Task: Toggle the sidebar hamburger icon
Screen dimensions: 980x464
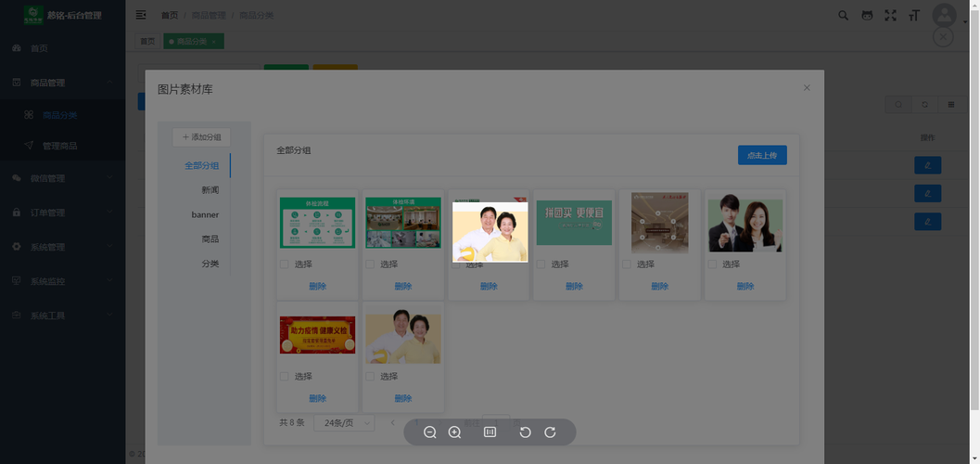Action: click(141, 15)
